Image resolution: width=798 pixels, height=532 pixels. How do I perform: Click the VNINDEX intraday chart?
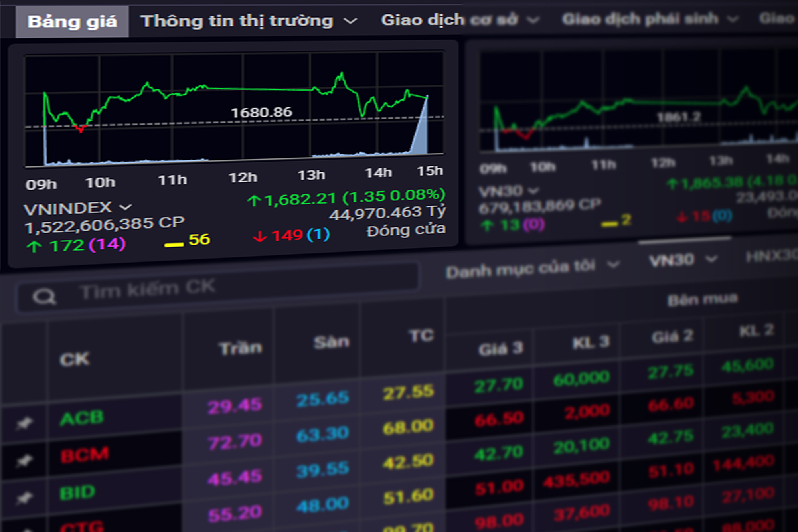(x=234, y=109)
